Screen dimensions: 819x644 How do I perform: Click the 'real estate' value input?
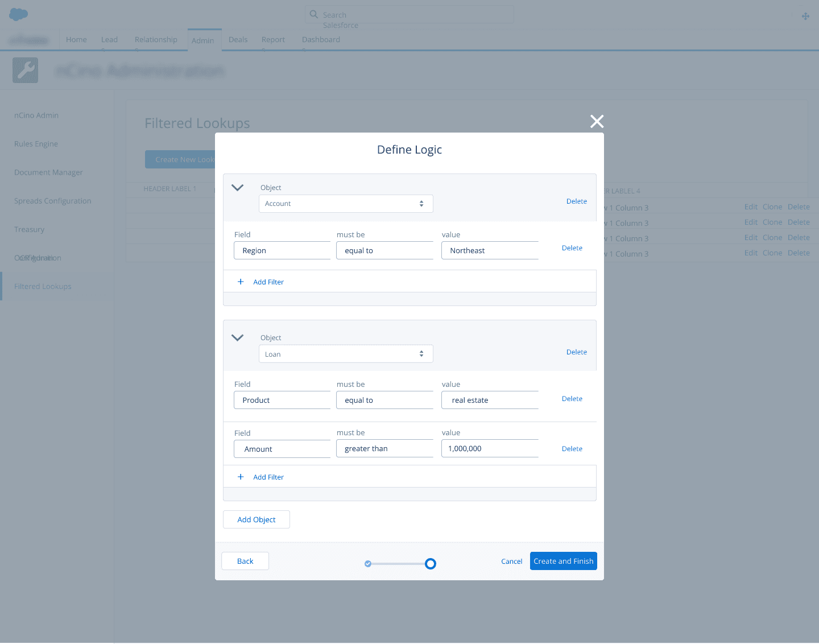(490, 400)
